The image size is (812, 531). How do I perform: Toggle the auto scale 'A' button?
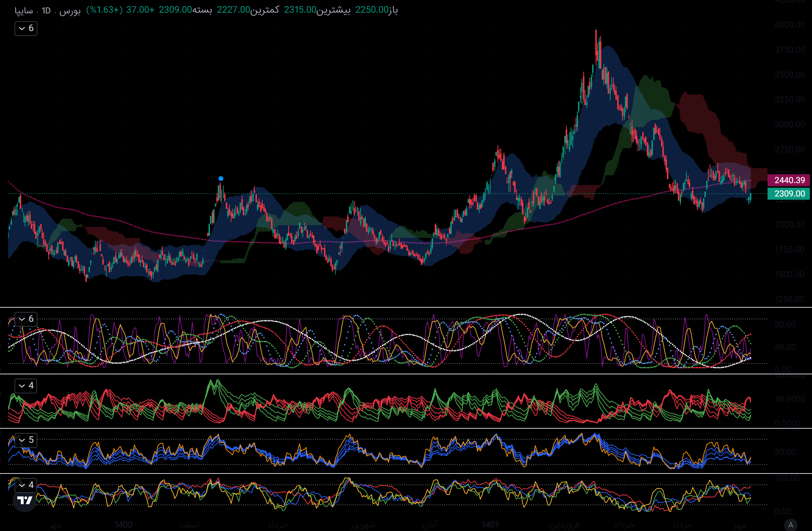pos(790,525)
